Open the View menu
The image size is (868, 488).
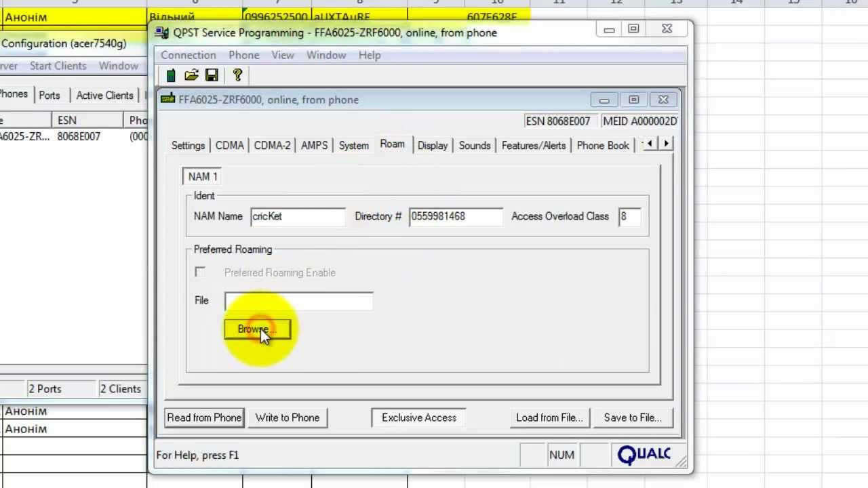(x=283, y=55)
